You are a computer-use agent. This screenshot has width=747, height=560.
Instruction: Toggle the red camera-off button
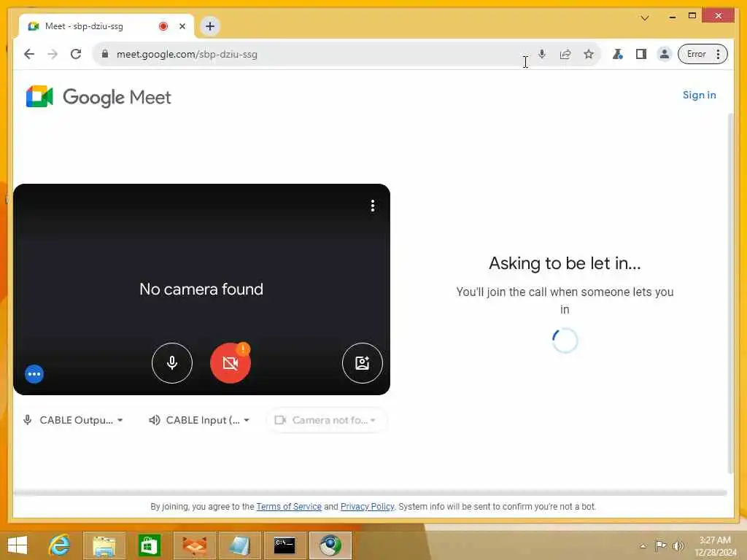[230, 363]
